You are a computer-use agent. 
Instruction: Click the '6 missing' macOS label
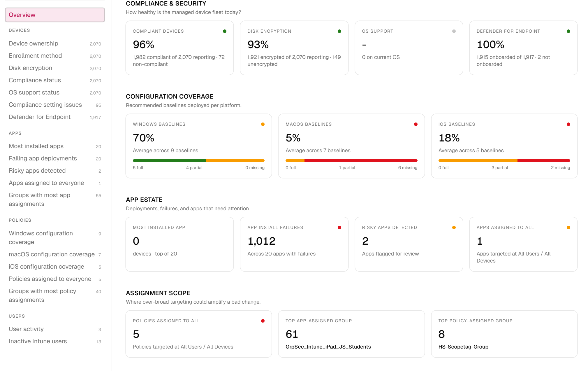(408, 168)
